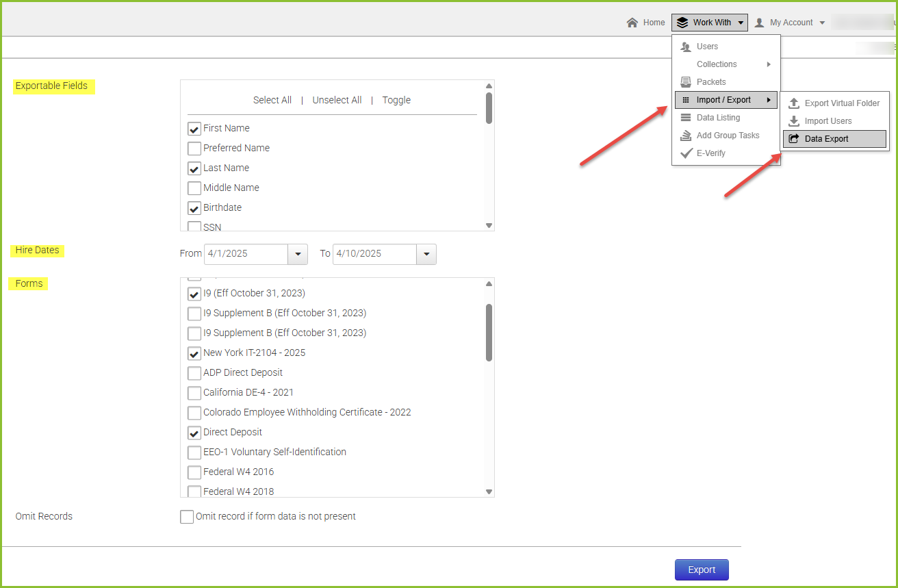Check the ADP Direct Deposit form

coord(194,373)
